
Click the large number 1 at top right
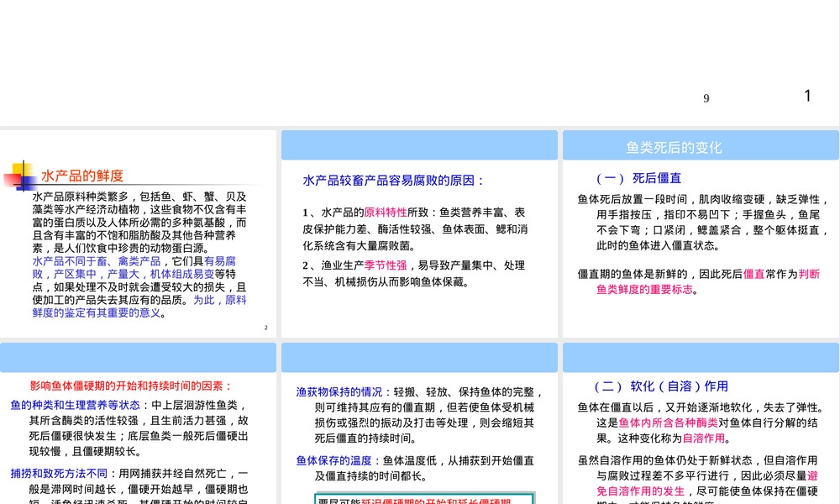[807, 96]
